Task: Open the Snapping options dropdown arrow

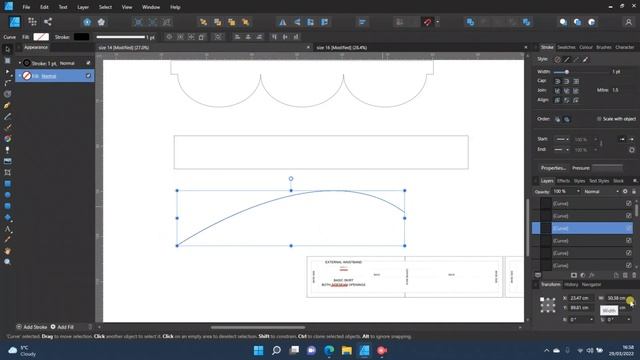Action: pyautogui.click(x=438, y=22)
